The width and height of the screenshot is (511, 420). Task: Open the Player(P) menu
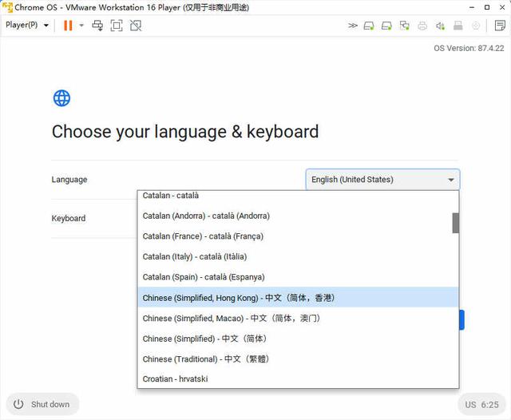point(27,25)
